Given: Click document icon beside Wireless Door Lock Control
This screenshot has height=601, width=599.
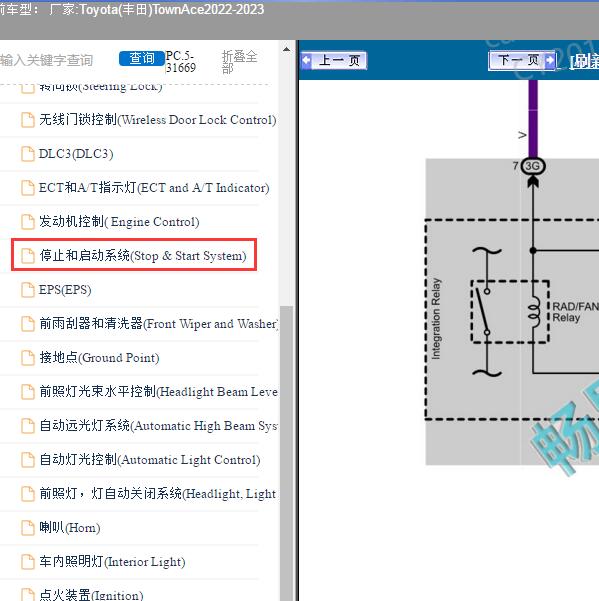Looking at the screenshot, I should (x=28, y=120).
